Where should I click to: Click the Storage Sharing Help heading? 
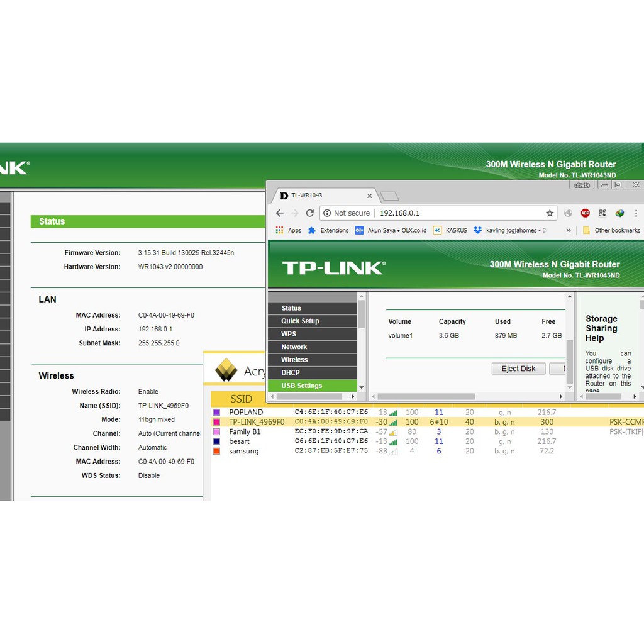point(602,328)
